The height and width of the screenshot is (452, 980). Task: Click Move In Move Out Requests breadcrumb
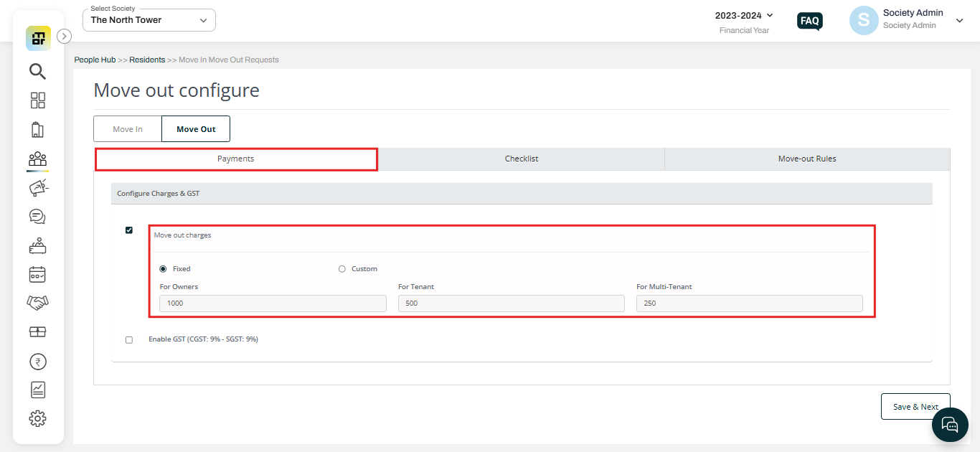tap(229, 60)
